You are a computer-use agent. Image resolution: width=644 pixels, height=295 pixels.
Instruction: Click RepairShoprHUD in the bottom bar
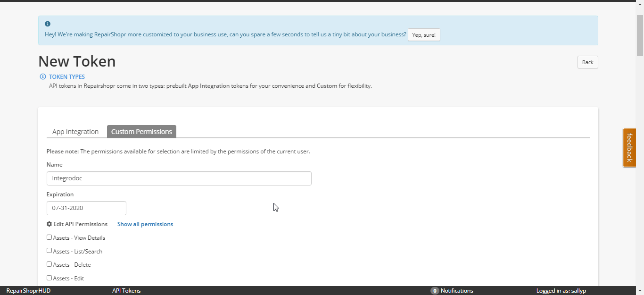[x=28, y=291]
